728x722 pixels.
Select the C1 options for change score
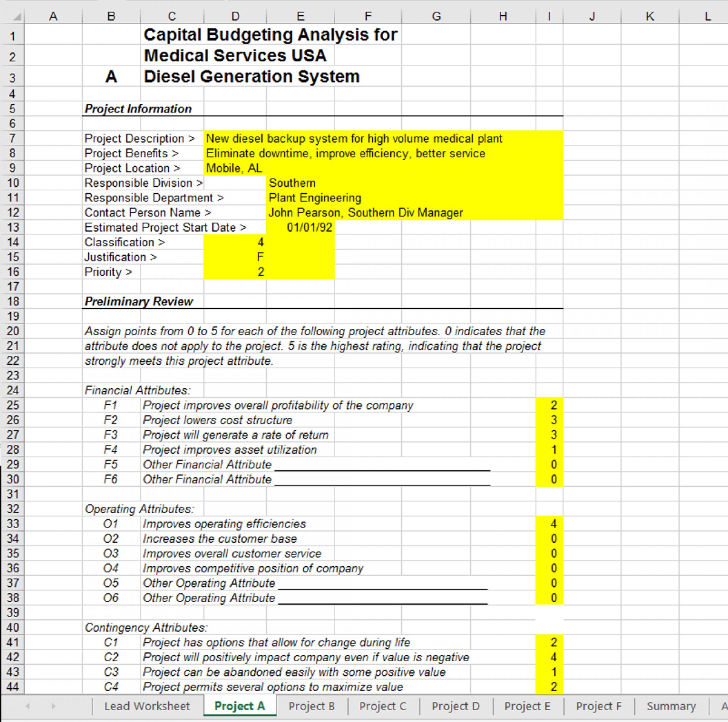549,642
